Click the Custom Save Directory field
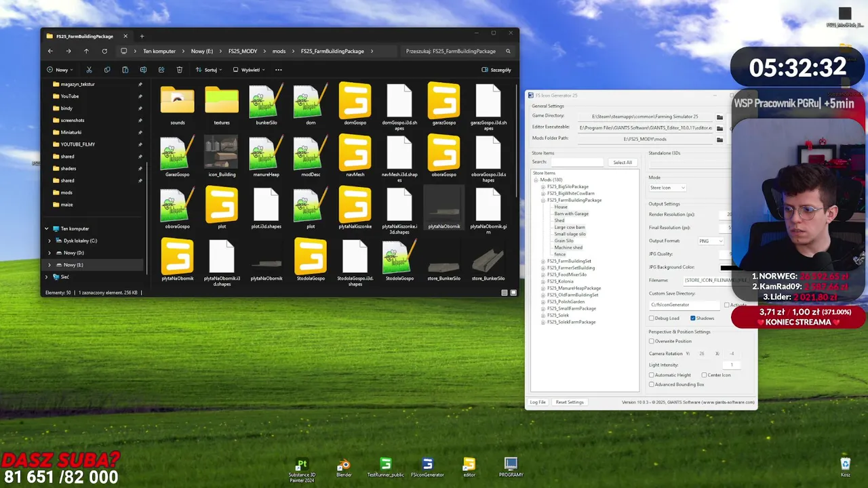The width and height of the screenshot is (868, 488). (684, 305)
